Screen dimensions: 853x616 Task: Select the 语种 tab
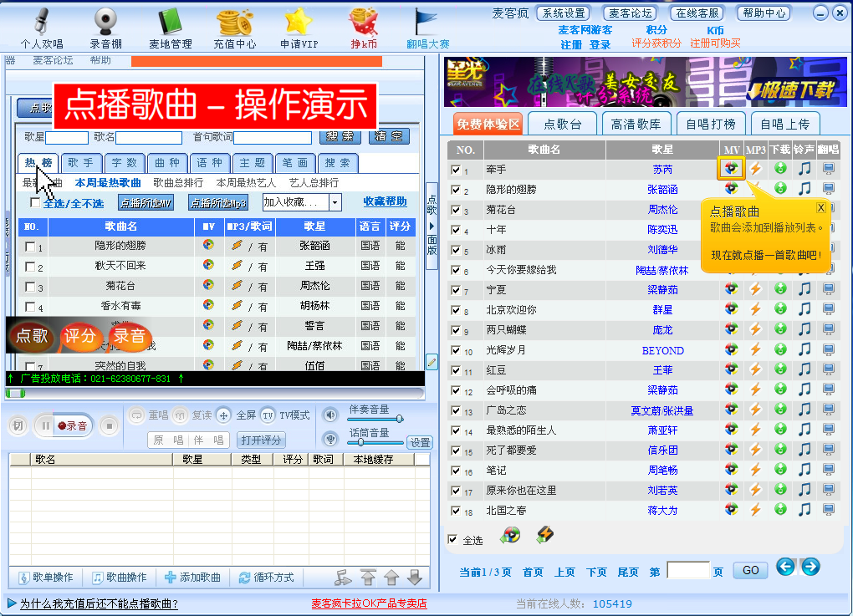[209, 162]
